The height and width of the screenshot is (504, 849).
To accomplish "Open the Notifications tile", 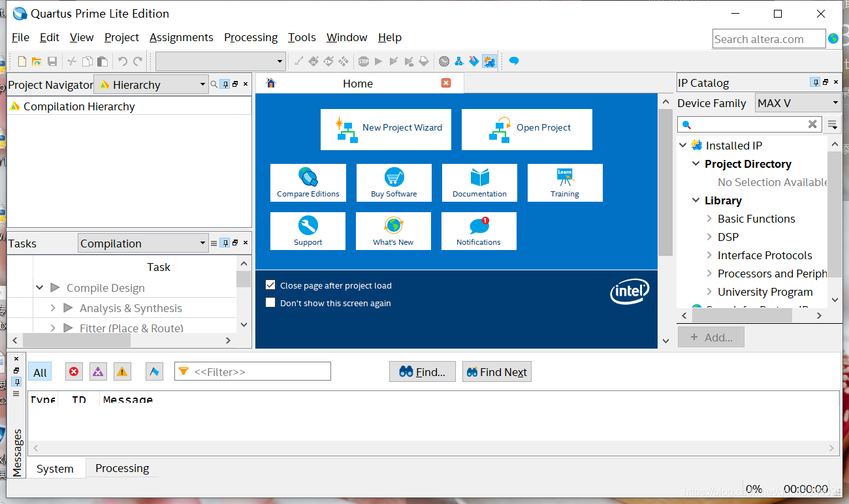I will click(479, 231).
